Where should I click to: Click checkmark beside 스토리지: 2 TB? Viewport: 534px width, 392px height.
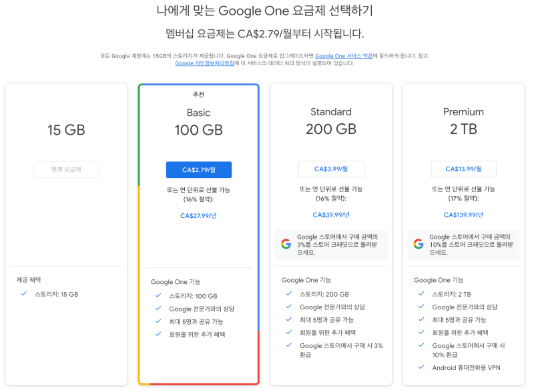421,293
